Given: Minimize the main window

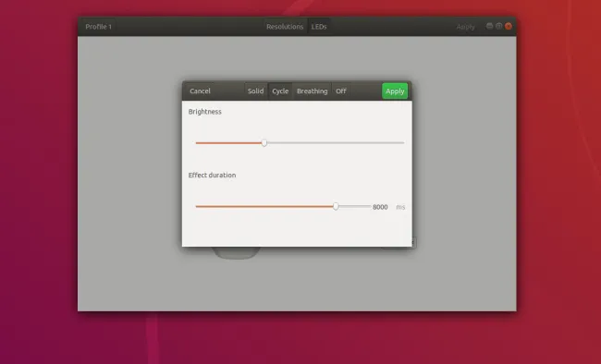Looking at the screenshot, I should (x=489, y=26).
